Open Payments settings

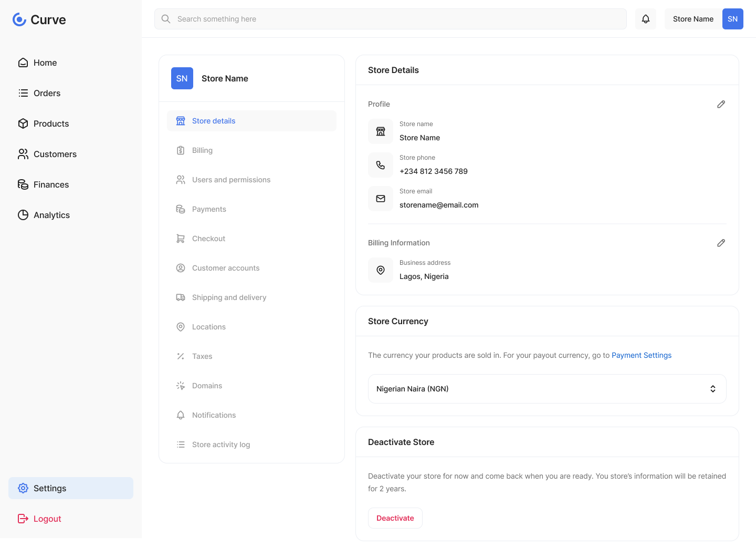(251, 209)
